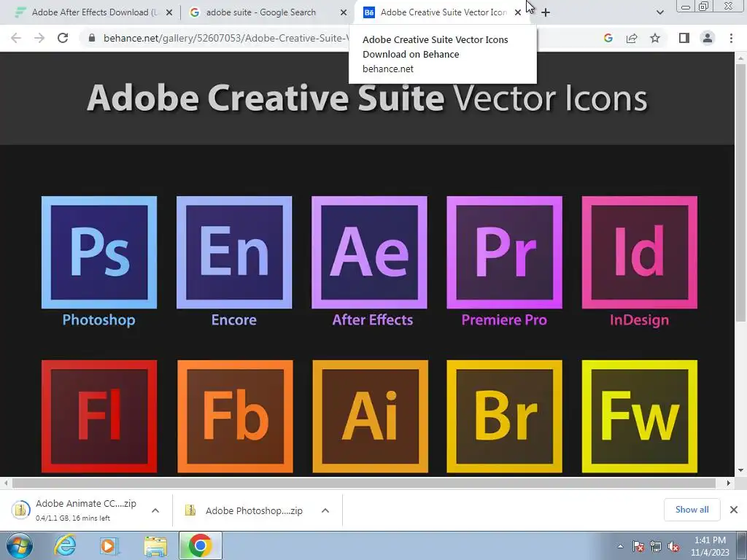Close the adobe suite Google Search tab
This screenshot has width=747, height=560.
(x=344, y=13)
